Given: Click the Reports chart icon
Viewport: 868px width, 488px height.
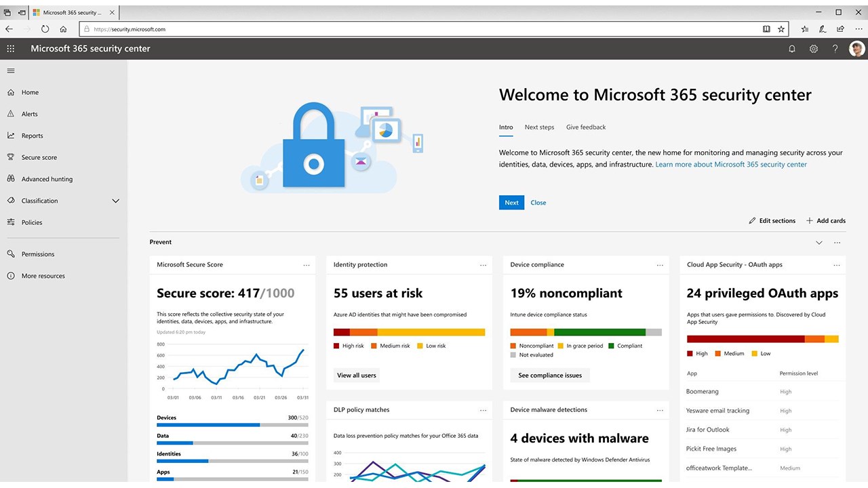Looking at the screenshot, I should (11, 136).
